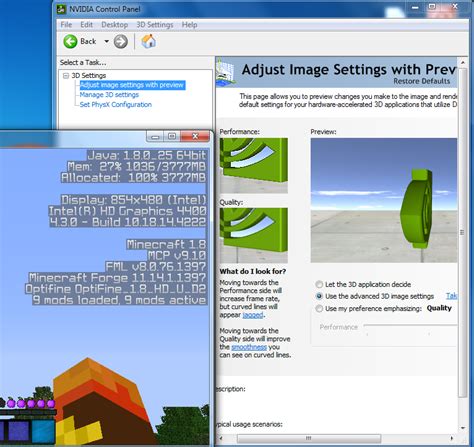Close the Minecraft window
Image resolution: width=474 pixels, height=447 pixels.
click(195, 136)
